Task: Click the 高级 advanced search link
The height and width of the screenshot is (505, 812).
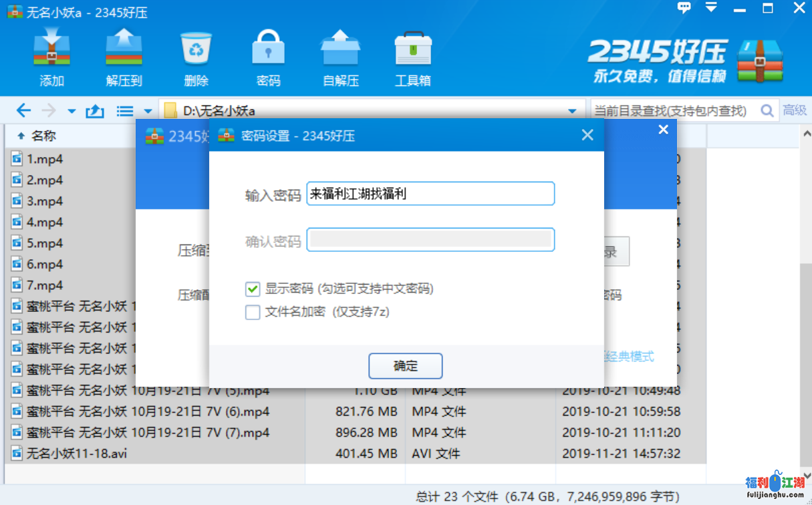Action: pos(795,111)
